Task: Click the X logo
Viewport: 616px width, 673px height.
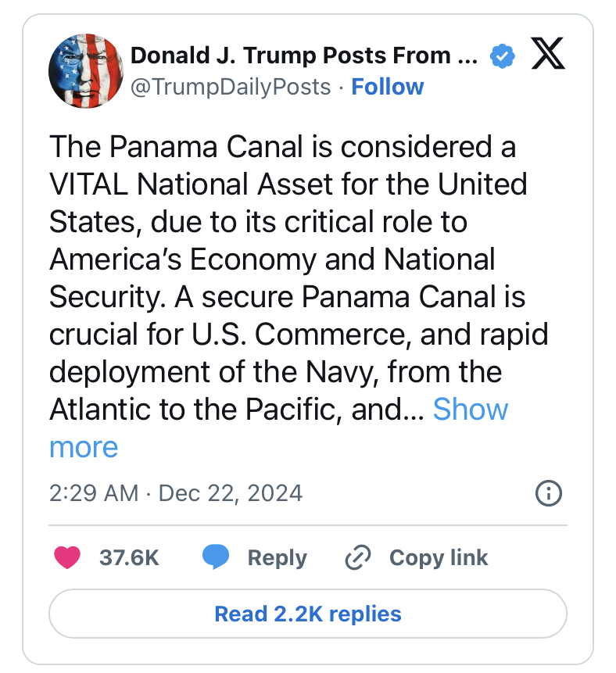Action: 548,55
